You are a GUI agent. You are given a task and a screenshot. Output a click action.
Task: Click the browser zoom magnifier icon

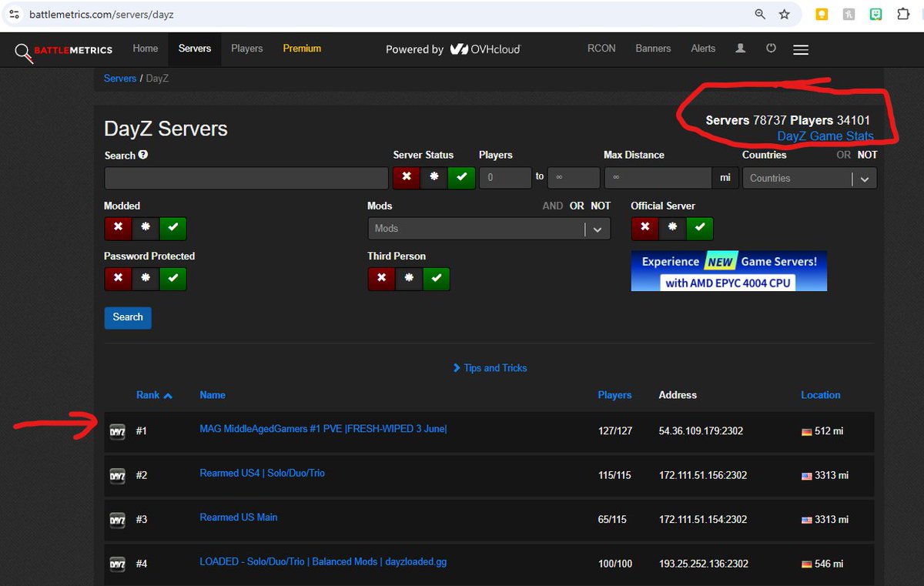[x=760, y=14]
